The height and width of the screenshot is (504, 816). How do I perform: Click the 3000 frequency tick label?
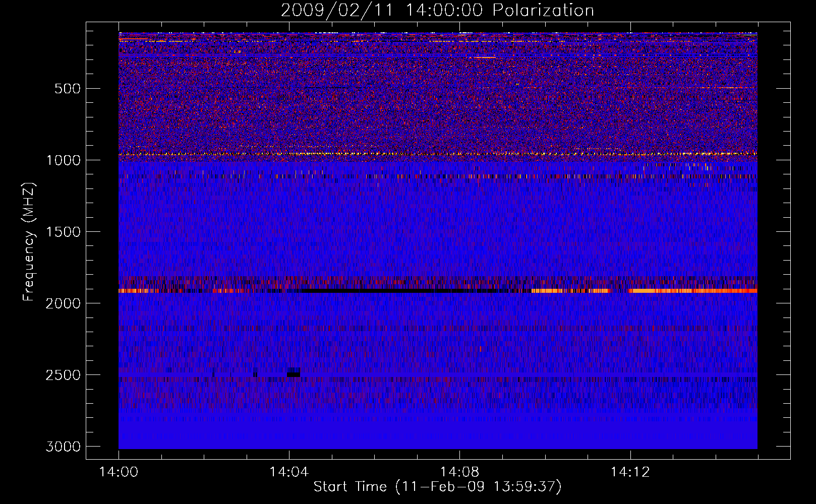63,447
